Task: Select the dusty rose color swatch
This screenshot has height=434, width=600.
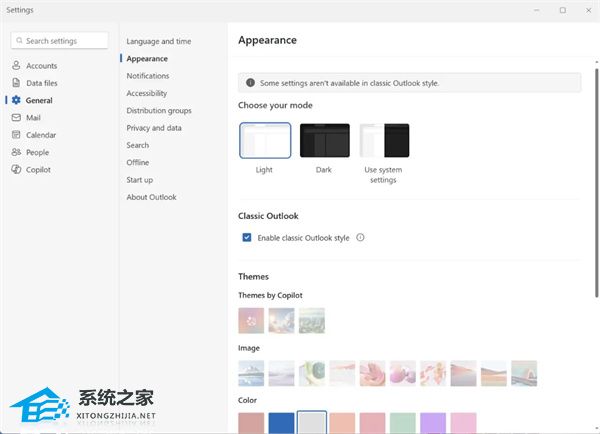Action: [x=251, y=423]
